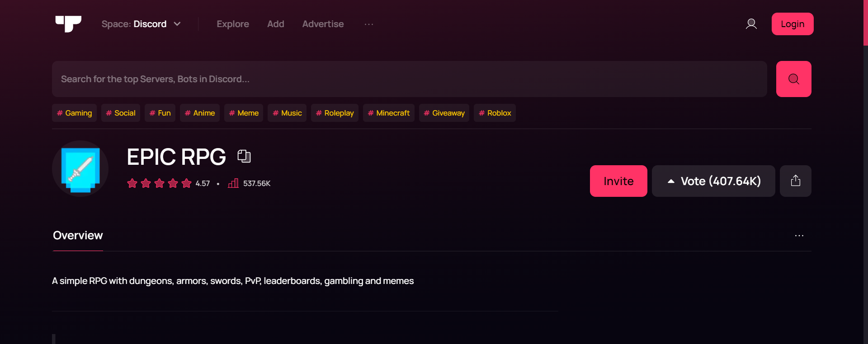This screenshot has width=868, height=344.
Task: Click the EPIC RPG bot avatar
Action: [80, 169]
